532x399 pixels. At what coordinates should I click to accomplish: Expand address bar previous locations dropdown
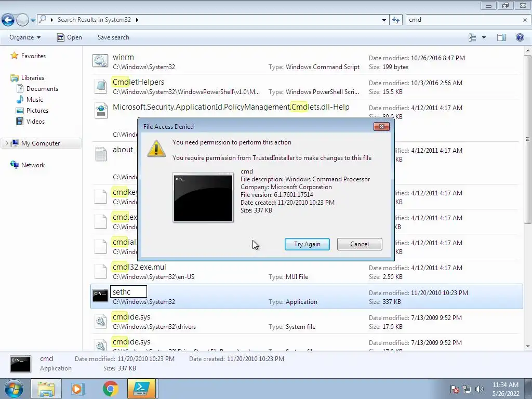pos(384,20)
